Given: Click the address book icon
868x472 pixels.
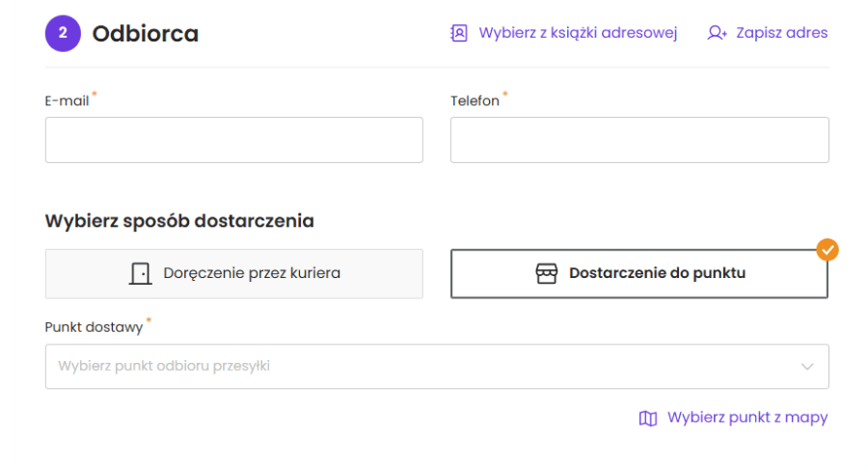Looking at the screenshot, I should point(459,33).
